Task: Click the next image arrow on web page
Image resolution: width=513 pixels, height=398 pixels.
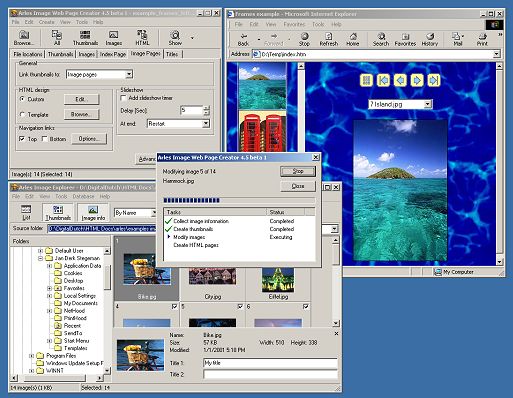Action: click(x=417, y=80)
